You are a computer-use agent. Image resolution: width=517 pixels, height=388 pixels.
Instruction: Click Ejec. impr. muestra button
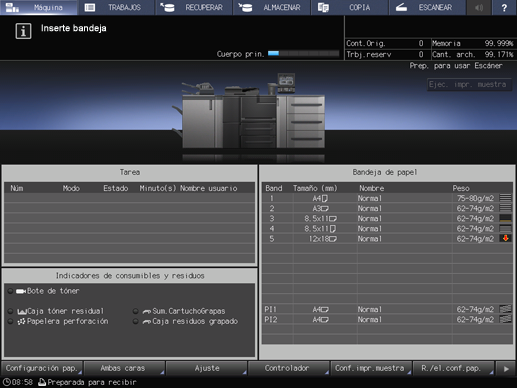point(469,84)
